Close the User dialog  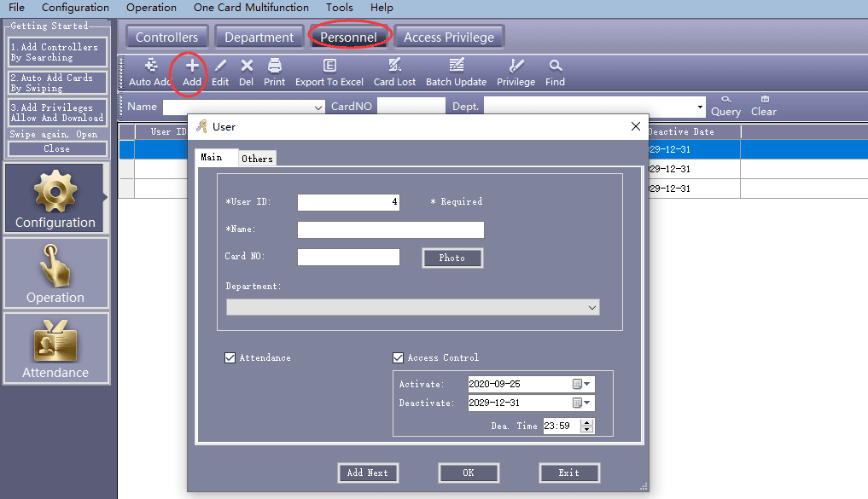pyautogui.click(x=636, y=127)
